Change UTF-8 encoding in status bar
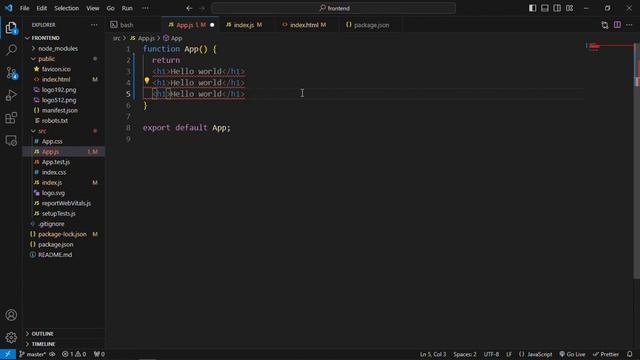The width and height of the screenshot is (640, 360). coord(491,354)
